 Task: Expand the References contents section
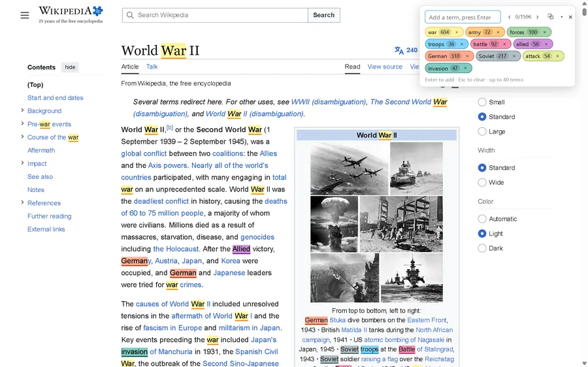pos(22,202)
